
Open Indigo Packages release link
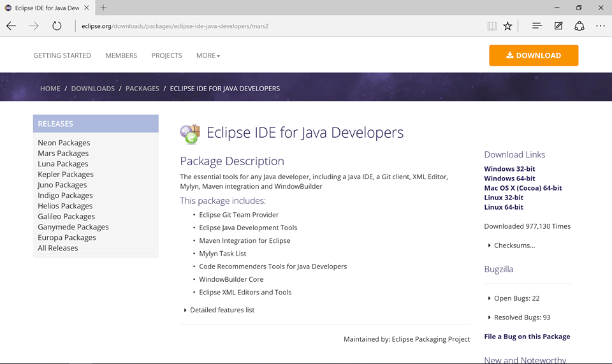click(x=65, y=196)
